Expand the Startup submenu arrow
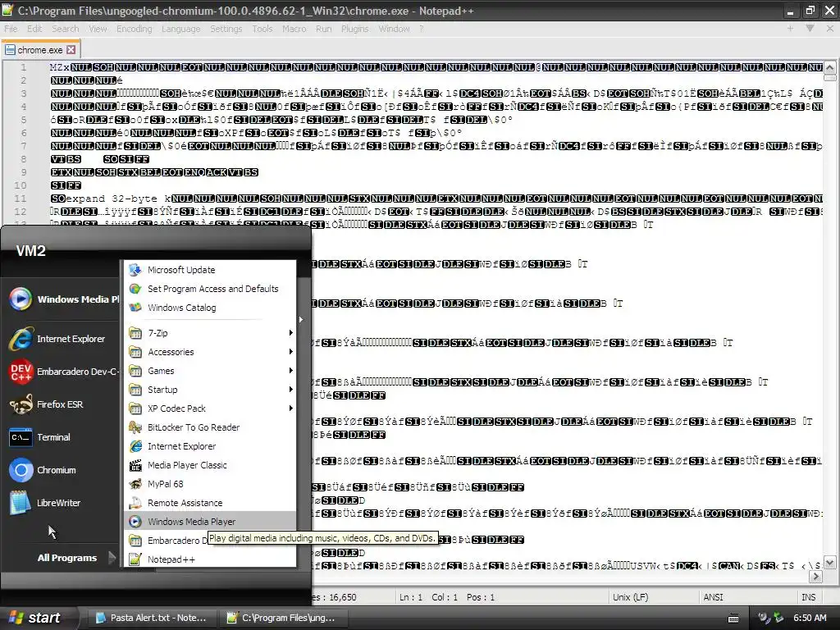This screenshot has width=840, height=630. [291, 390]
